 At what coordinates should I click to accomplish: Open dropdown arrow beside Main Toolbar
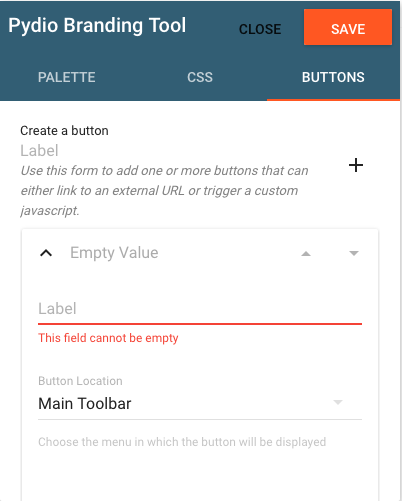pos(338,402)
